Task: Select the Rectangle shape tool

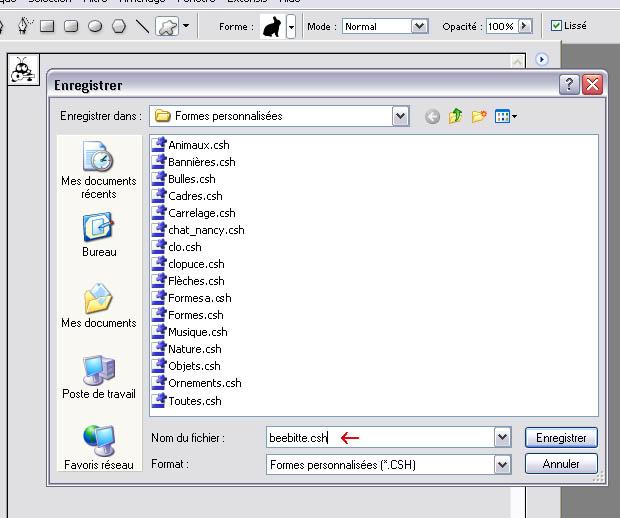Action: (x=47, y=26)
